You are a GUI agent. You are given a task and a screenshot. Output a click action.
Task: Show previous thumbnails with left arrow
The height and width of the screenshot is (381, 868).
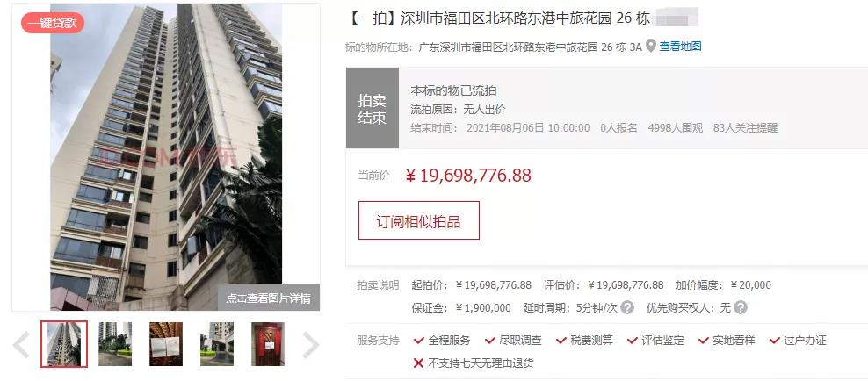coord(22,345)
